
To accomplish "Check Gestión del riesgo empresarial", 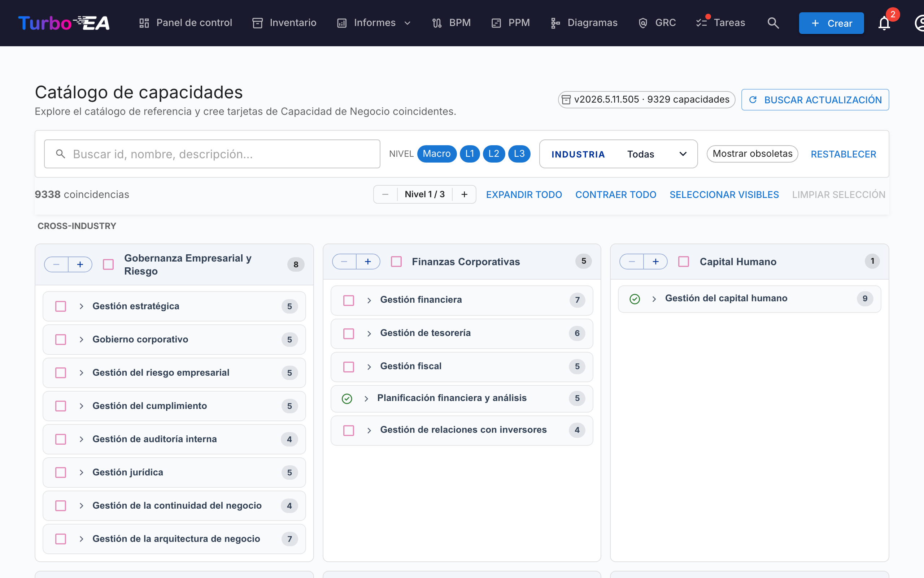I will pyautogui.click(x=61, y=373).
